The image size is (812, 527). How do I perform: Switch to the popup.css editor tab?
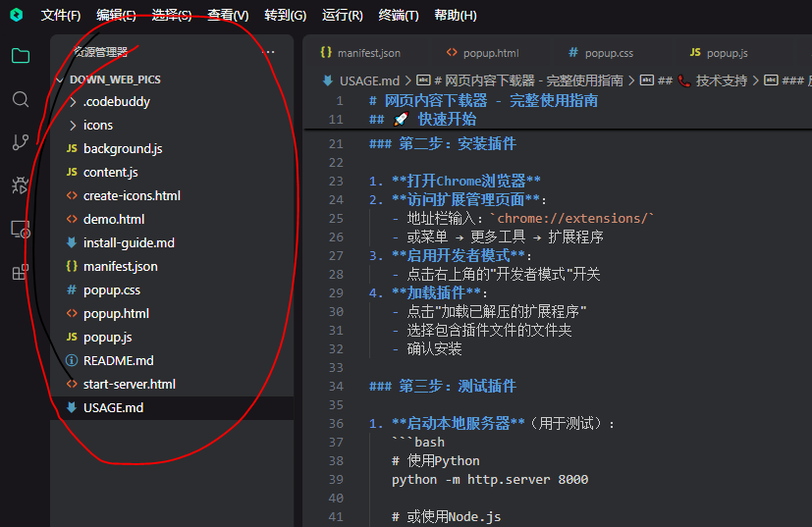pyautogui.click(x=601, y=53)
